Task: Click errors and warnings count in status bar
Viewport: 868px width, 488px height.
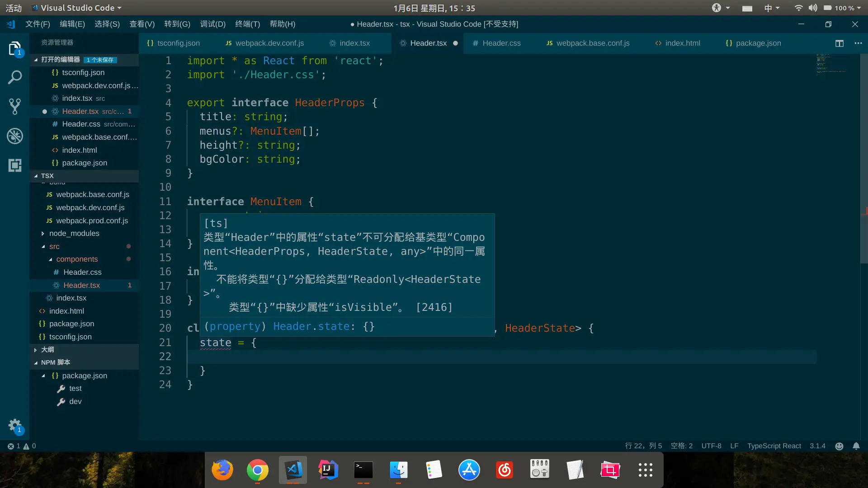Action: pyautogui.click(x=22, y=446)
